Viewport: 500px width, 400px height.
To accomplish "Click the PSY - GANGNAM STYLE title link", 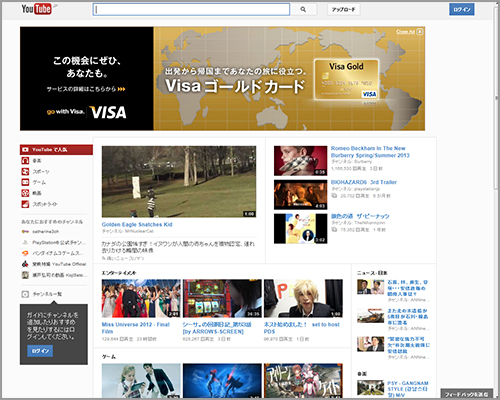I will [x=408, y=389].
